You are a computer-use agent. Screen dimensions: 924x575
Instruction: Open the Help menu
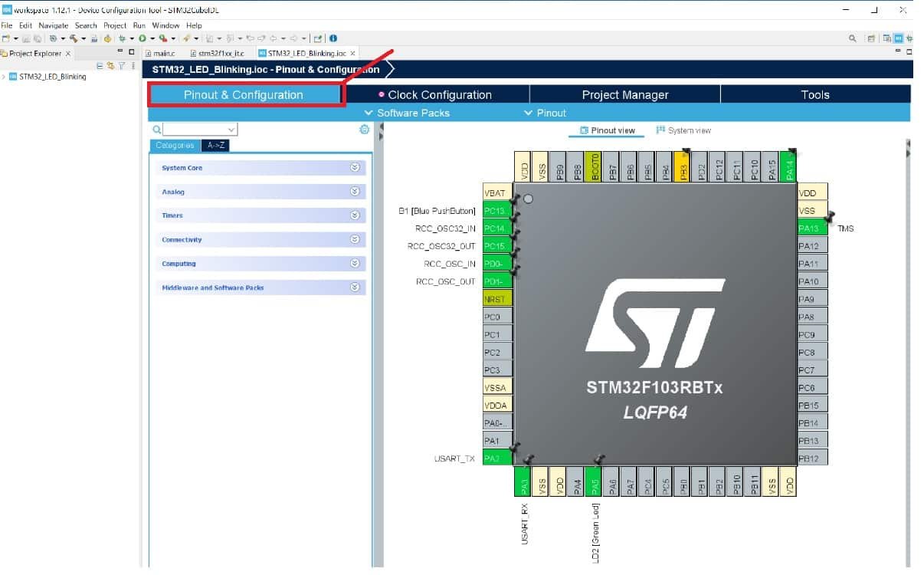[194, 25]
